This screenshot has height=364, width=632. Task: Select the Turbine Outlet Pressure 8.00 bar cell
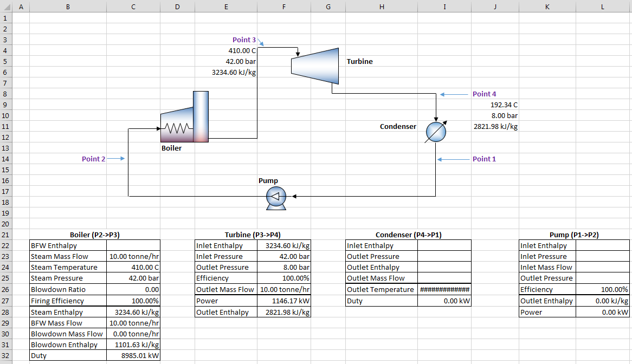pyautogui.click(x=284, y=268)
